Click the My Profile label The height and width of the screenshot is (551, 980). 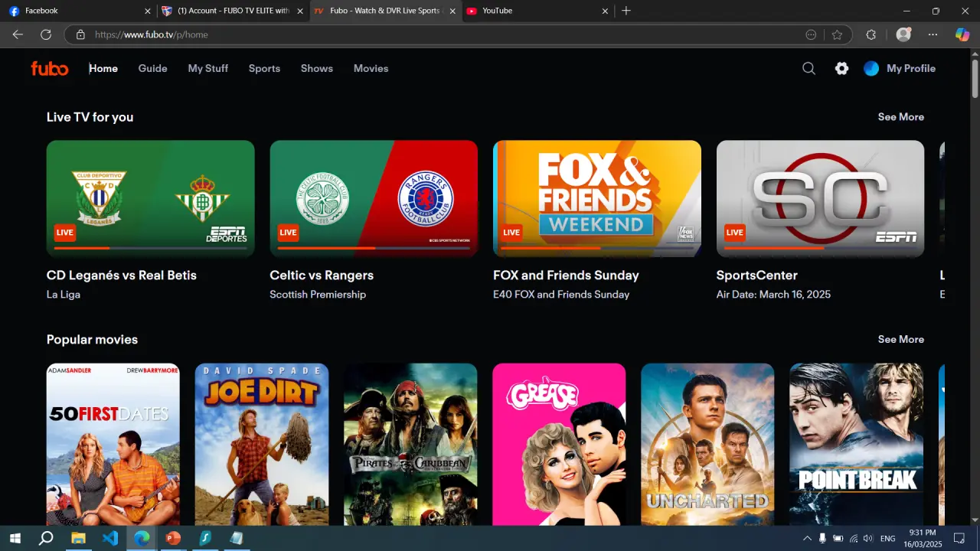point(911,69)
